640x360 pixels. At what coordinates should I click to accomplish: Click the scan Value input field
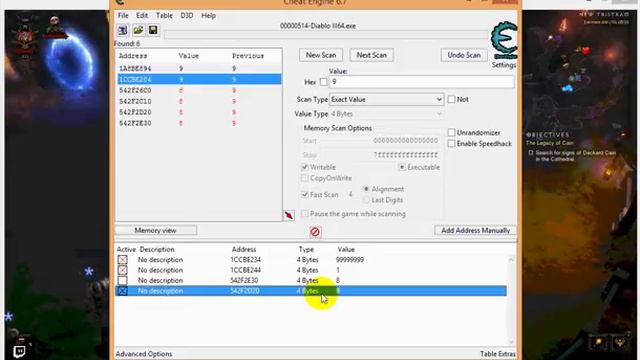pyautogui.click(x=421, y=82)
